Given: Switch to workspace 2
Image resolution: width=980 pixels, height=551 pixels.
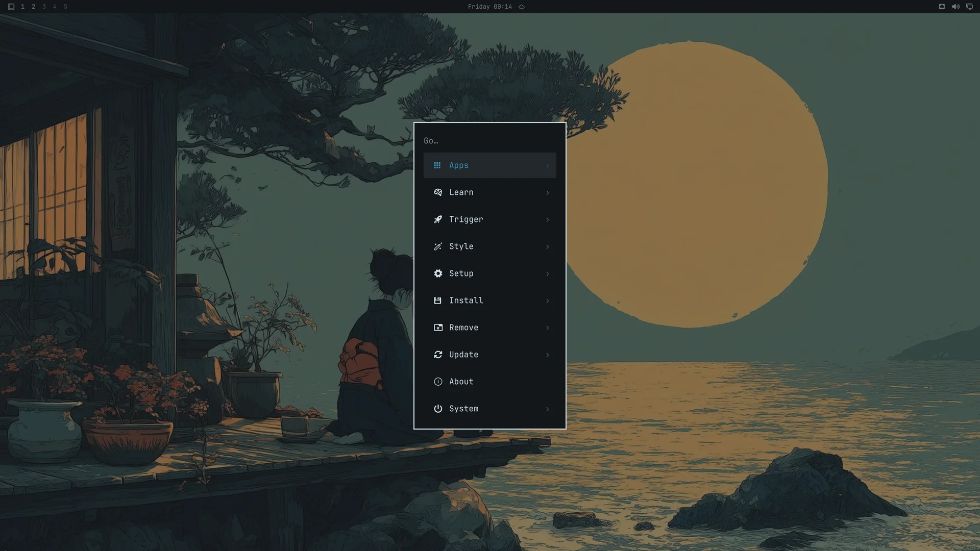Looking at the screenshot, I should pos(33,7).
